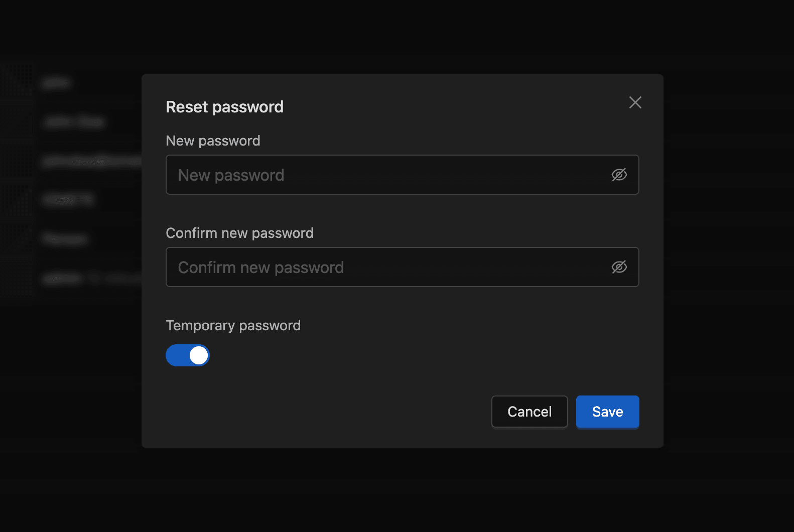This screenshot has height=532, width=794.
Task: Cancel the password reset
Action: pos(529,412)
